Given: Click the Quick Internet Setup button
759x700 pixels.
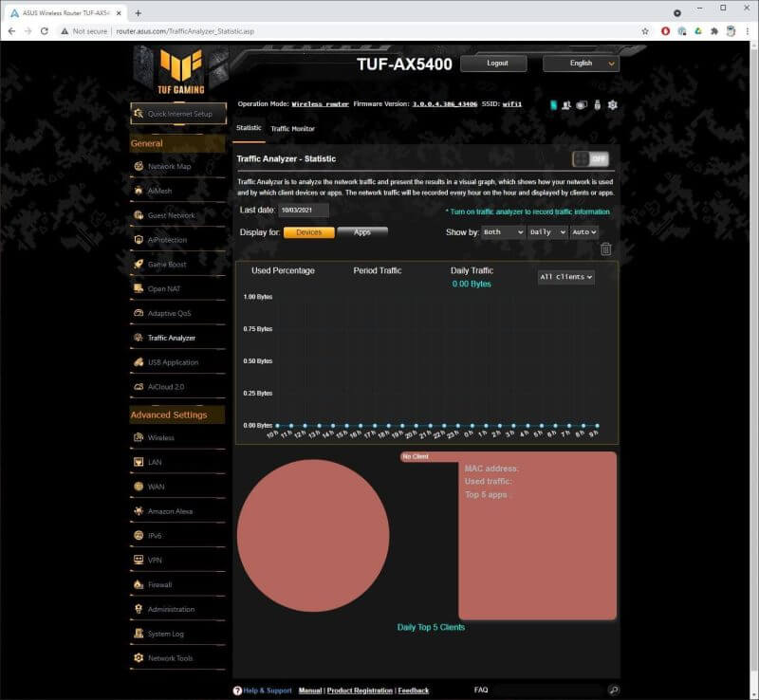Looking at the screenshot, I should pos(178,114).
